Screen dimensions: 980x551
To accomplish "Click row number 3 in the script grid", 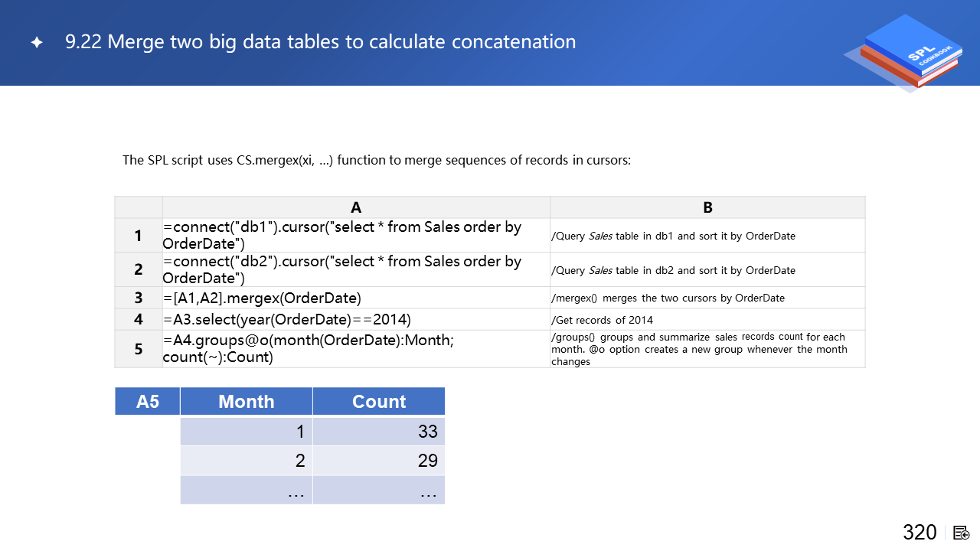I will point(139,298).
